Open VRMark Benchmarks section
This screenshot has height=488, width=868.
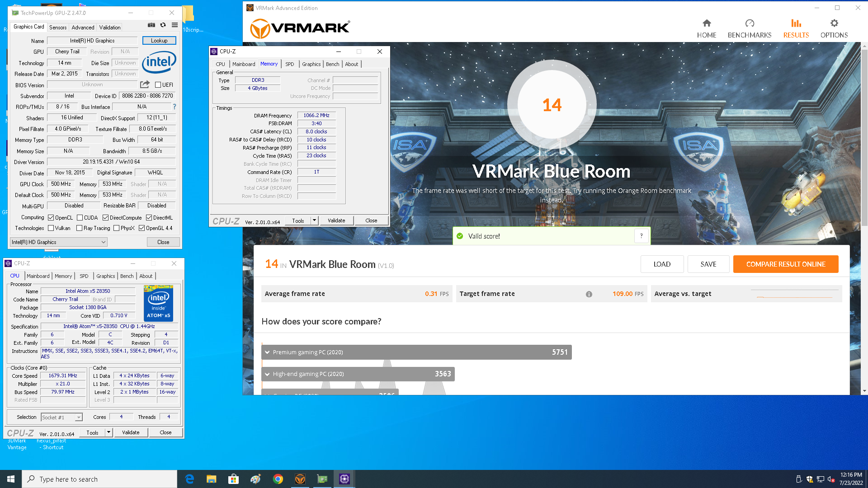coord(749,28)
